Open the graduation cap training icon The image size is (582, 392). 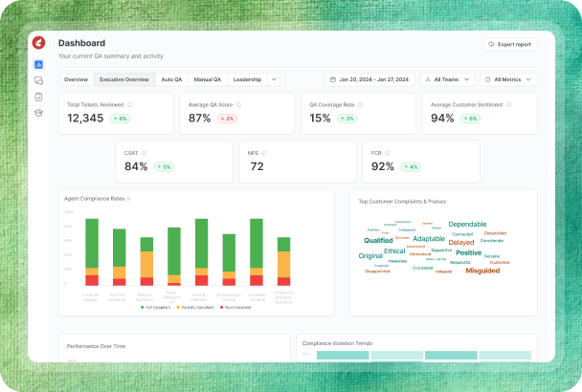click(x=38, y=113)
